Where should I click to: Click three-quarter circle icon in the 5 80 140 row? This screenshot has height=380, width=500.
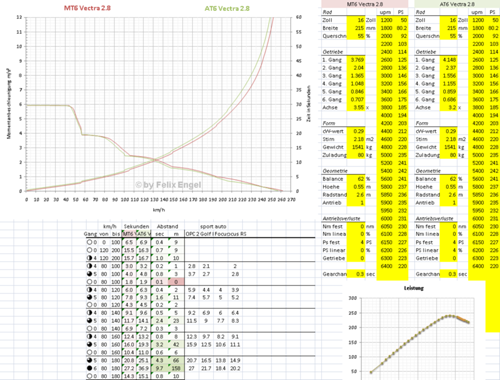[89, 321]
